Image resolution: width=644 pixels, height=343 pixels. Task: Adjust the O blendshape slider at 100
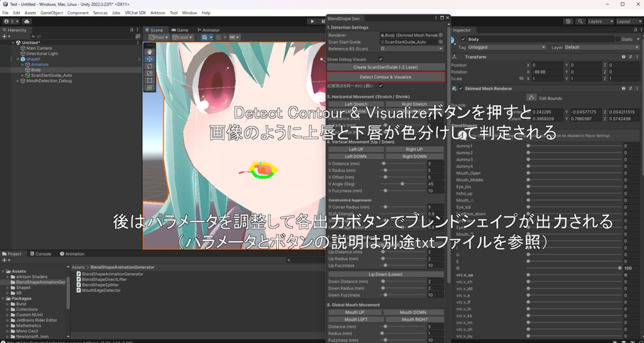575,268
